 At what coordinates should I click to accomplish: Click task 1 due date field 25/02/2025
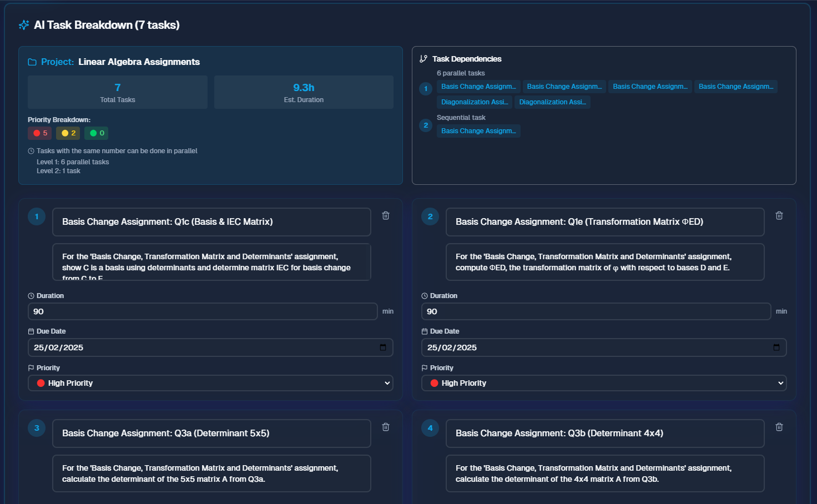pos(210,347)
